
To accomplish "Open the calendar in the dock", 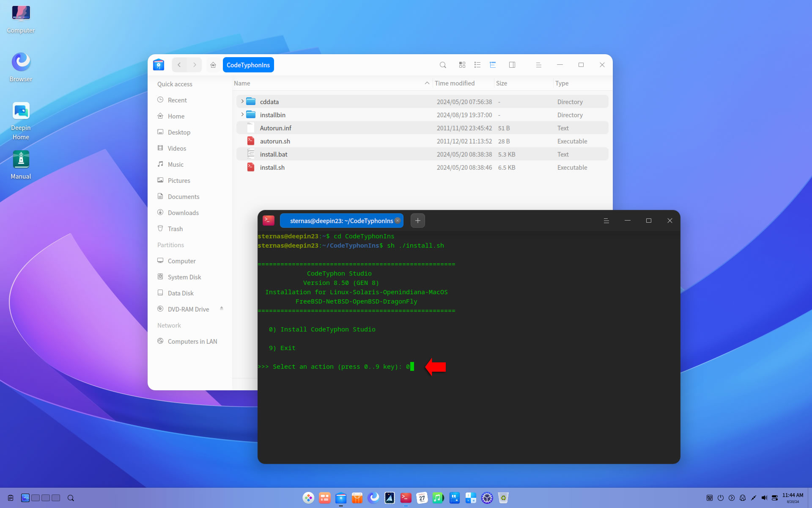I will coord(422,498).
